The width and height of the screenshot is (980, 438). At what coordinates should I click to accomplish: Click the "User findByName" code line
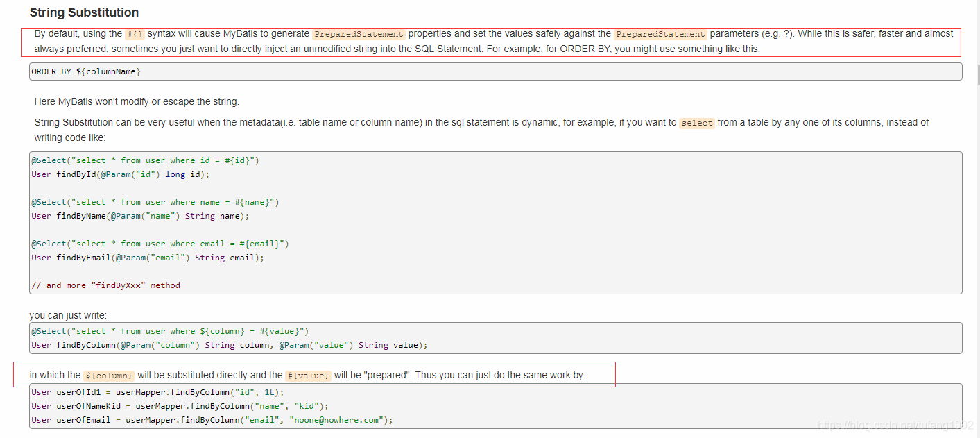[x=140, y=216]
